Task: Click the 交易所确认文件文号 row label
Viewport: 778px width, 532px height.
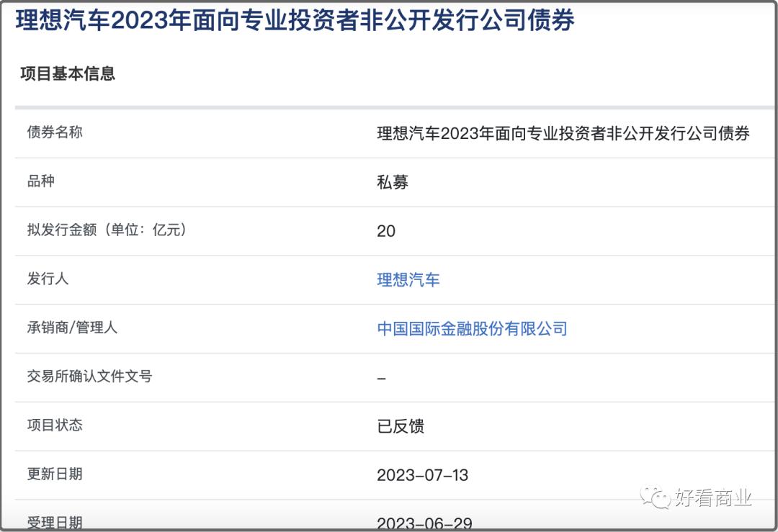Action: [x=89, y=376]
